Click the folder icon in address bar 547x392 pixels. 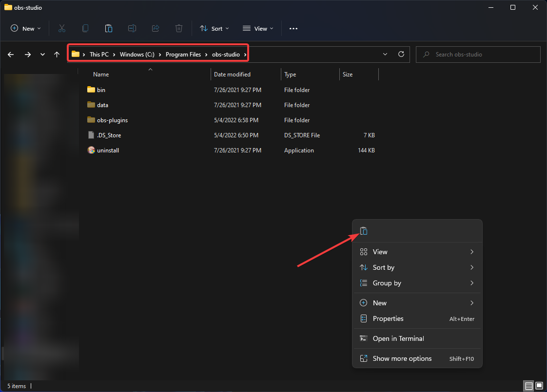click(x=76, y=54)
